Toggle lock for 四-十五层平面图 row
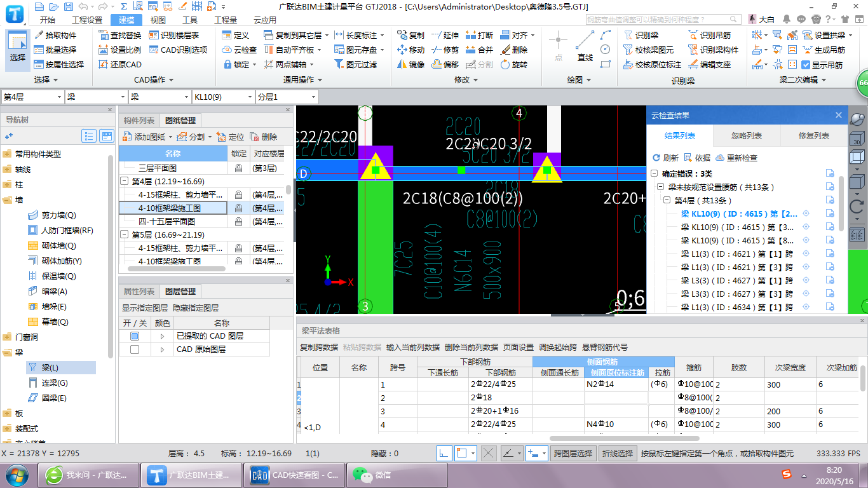The width and height of the screenshot is (868, 488). click(238, 221)
